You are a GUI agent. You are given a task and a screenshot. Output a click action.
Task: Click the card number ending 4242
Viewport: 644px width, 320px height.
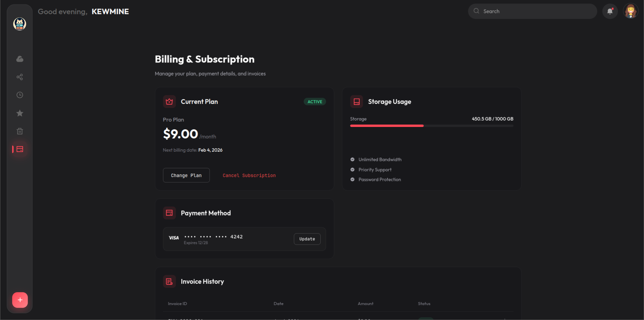213,237
